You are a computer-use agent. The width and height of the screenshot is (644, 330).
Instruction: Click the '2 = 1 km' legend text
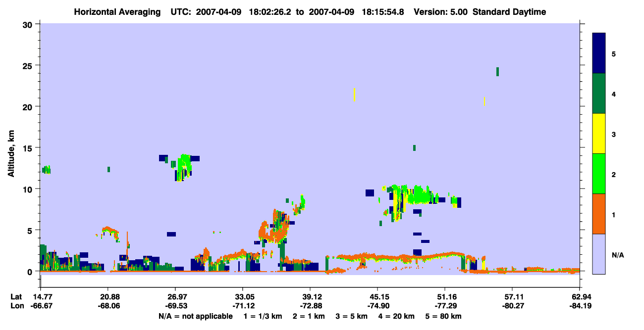coord(310,316)
